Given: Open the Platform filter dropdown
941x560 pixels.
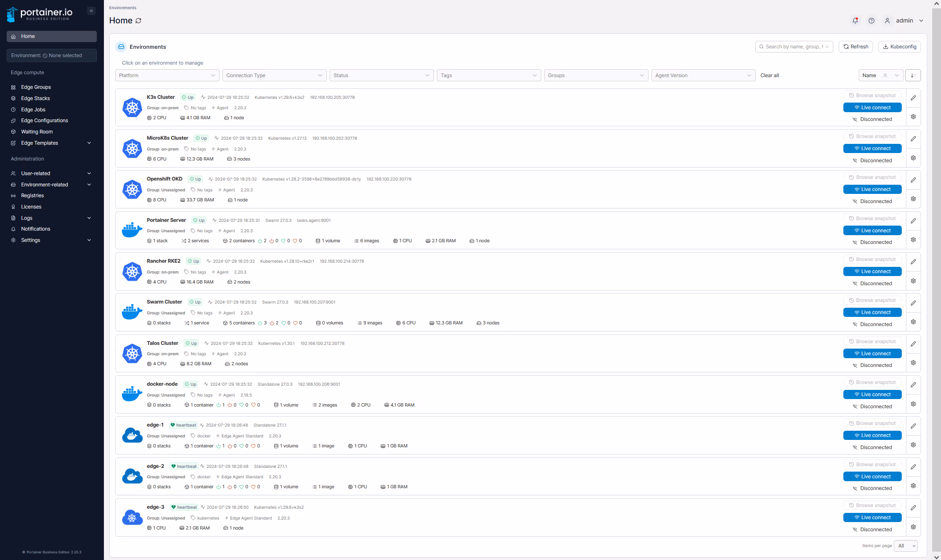Looking at the screenshot, I should 167,75.
